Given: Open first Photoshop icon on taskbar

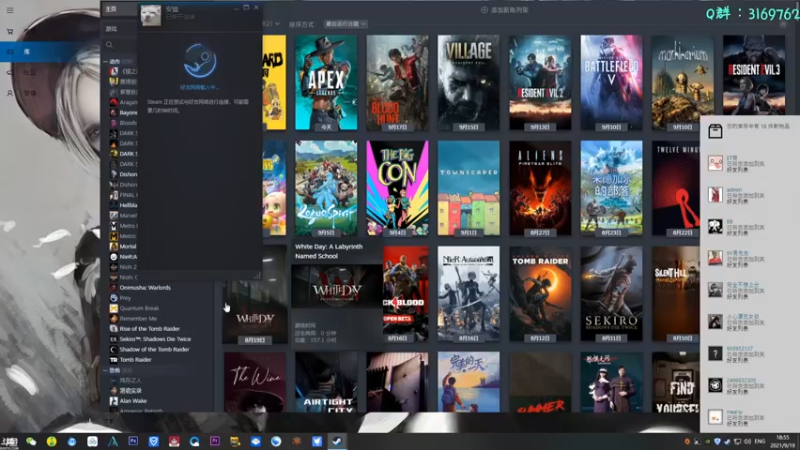Looking at the screenshot, I should click(x=133, y=441).
